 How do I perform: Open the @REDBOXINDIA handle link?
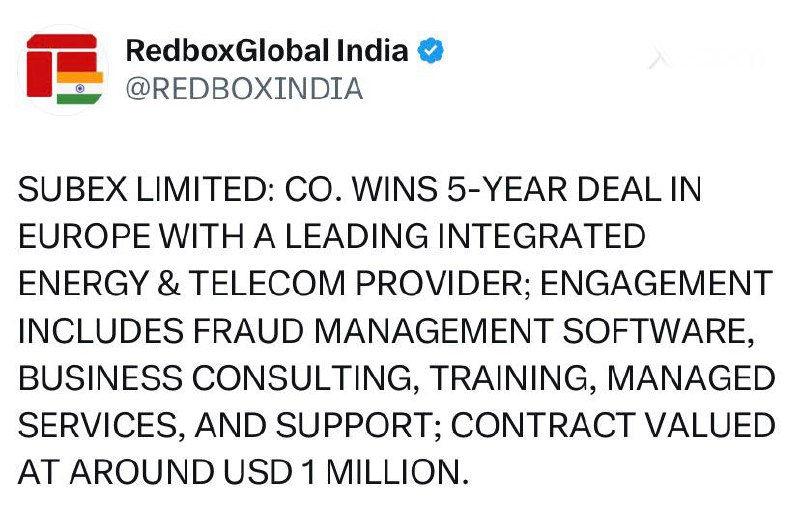click(x=243, y=89)
